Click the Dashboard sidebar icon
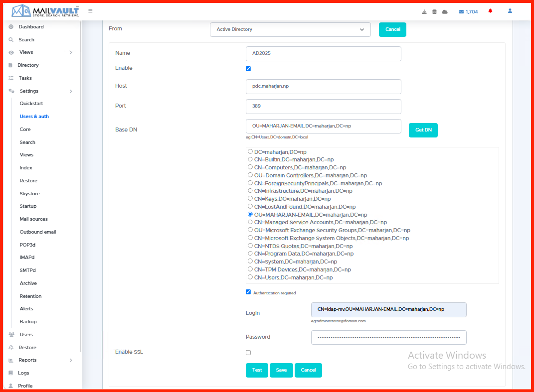The width and height of the screenshot is (534, 392). pos(11,26)
